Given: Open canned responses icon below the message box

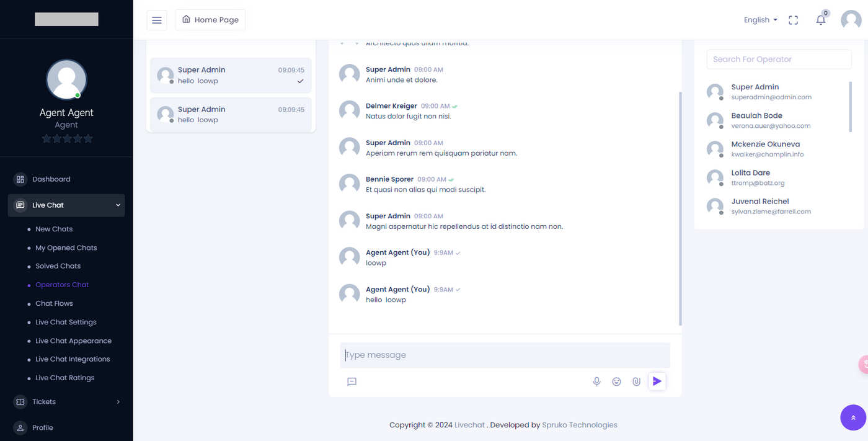Looking at the screenshot, I should point(352,381).
